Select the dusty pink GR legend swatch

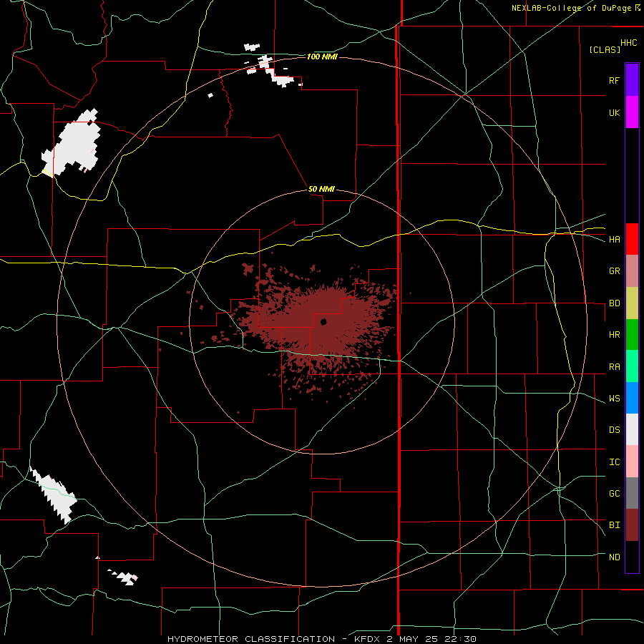point(632,270)
